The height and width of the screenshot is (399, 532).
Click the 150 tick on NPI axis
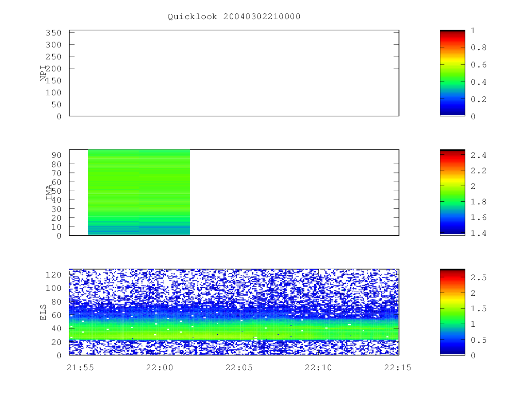coord(53,80)
